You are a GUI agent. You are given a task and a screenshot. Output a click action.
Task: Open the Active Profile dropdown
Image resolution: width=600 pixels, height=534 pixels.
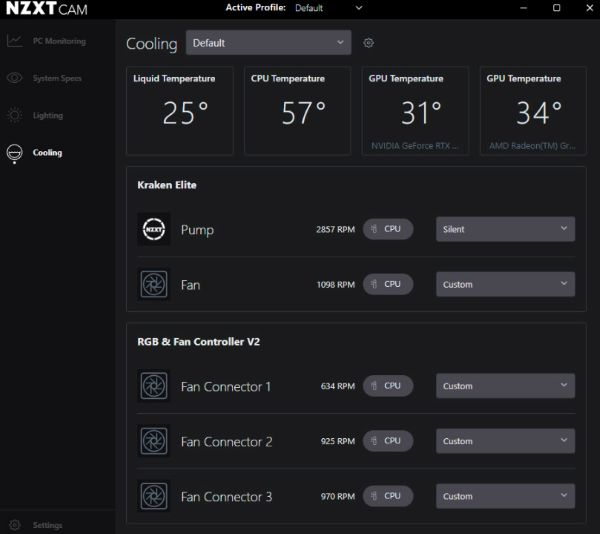coord(328,8)
